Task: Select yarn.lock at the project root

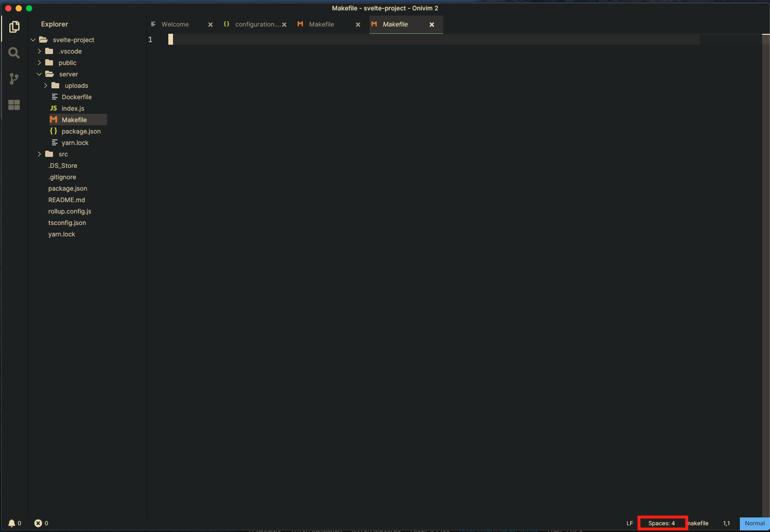Action: (61, 234)
